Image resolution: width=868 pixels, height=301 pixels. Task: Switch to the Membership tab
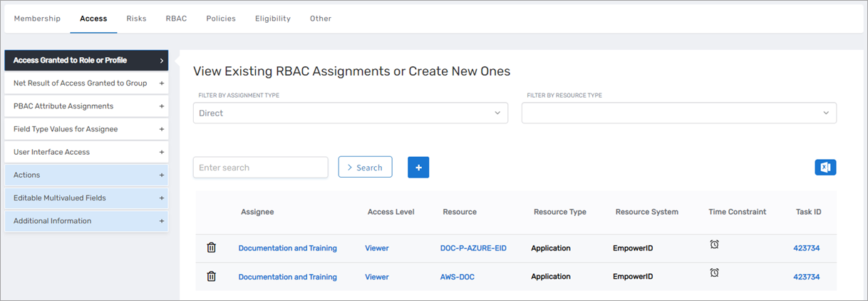click(x=37, y=19)
